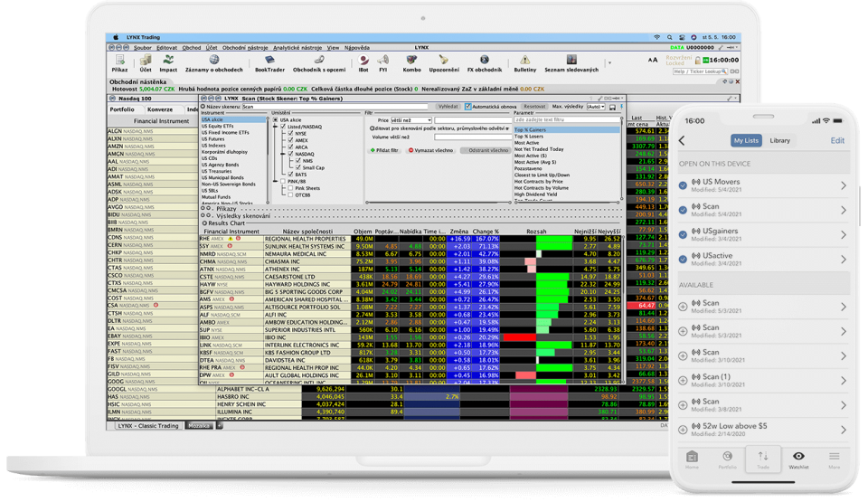
Task: Open the Analytické nástroje menu
Action: 297,48
